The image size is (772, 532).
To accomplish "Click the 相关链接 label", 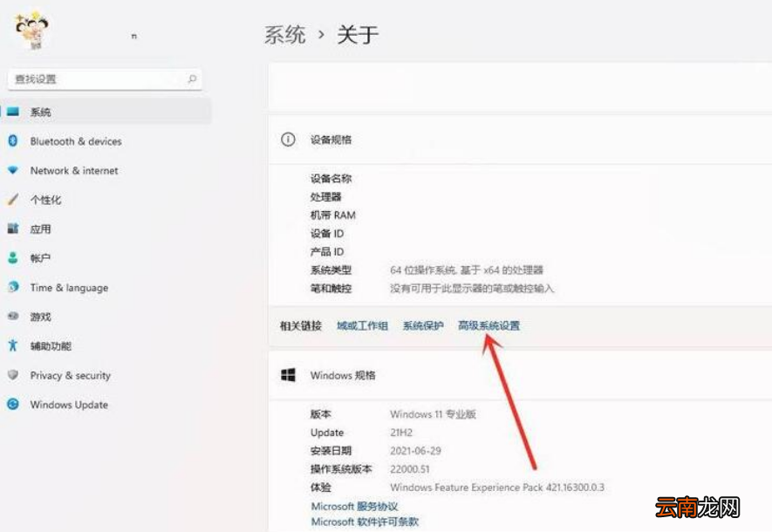I will tap(300, 325).
